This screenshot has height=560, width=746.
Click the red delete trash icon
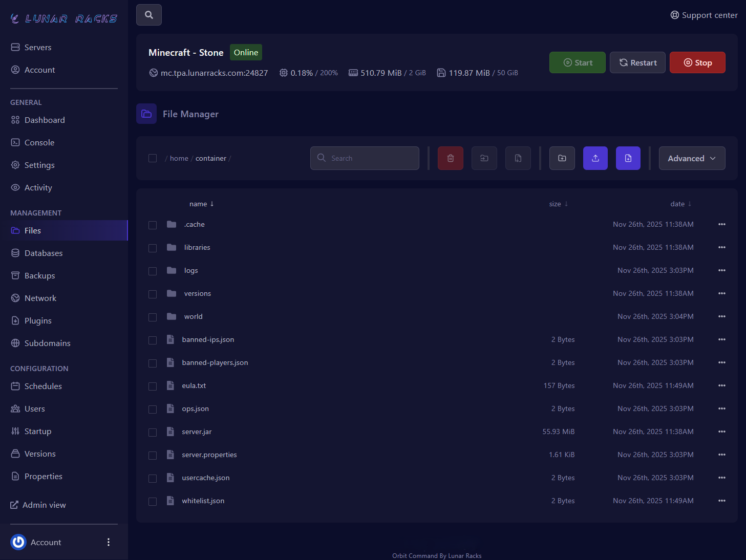450,158
